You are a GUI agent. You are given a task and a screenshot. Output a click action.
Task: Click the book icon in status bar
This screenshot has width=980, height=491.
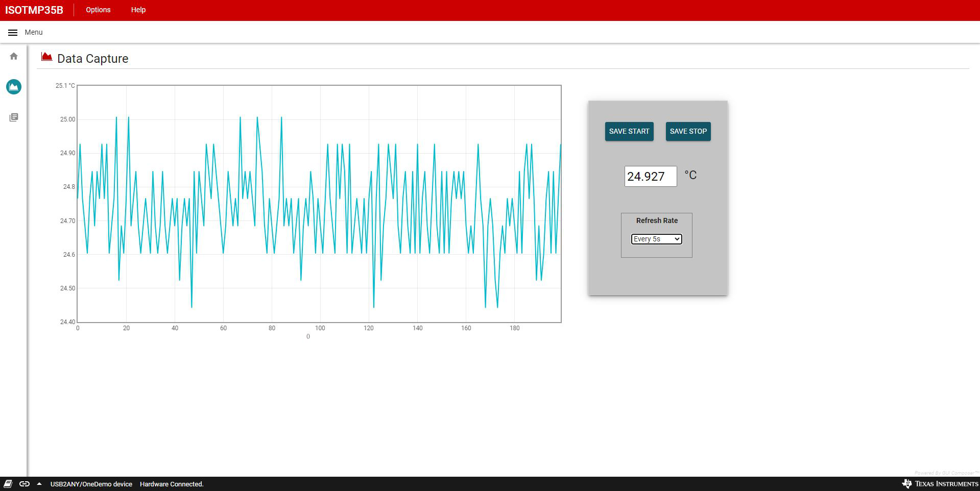tap(8, 484)
